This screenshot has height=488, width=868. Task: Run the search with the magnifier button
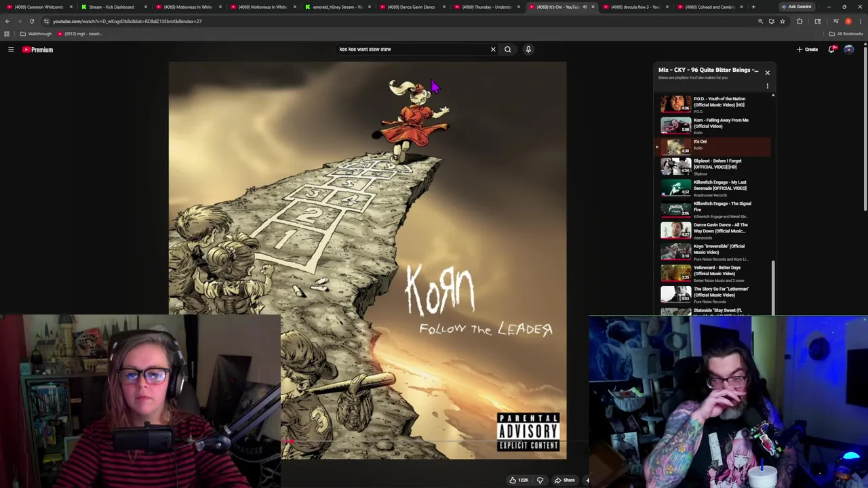(507, 49)
